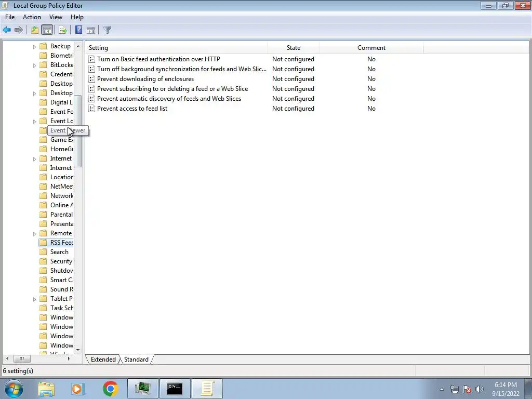This screenshot has width=532, height=399.
Task: Select Prevent access to feed list setting
Action: click(x=132, y=108)
